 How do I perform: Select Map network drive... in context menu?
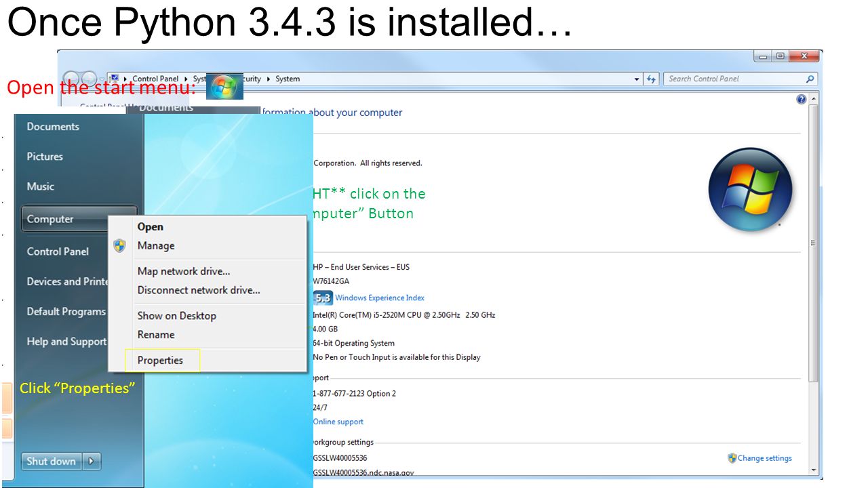pos(184,271)
